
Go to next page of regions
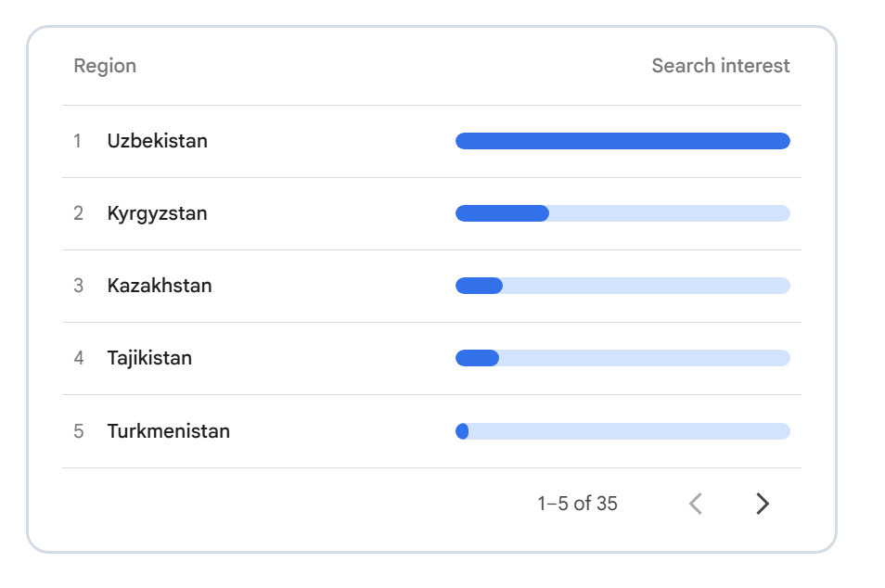coord(763,504)
